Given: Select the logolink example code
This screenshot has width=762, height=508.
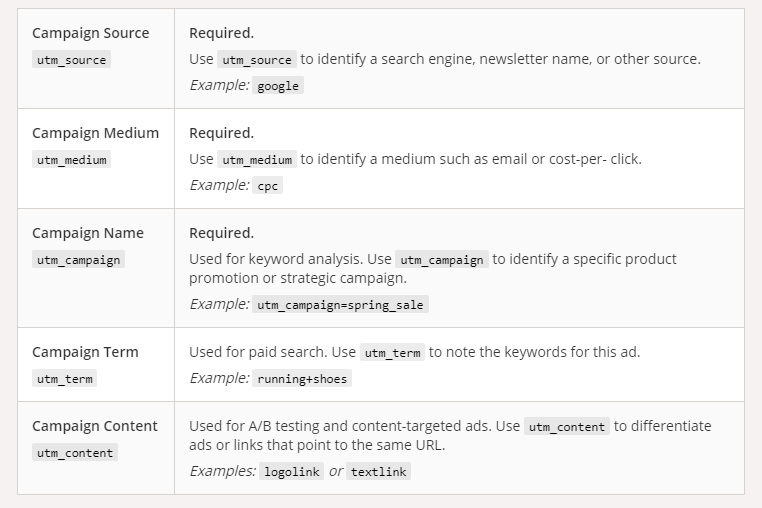Looking at the screenshot, I should [x=290, y=472].
